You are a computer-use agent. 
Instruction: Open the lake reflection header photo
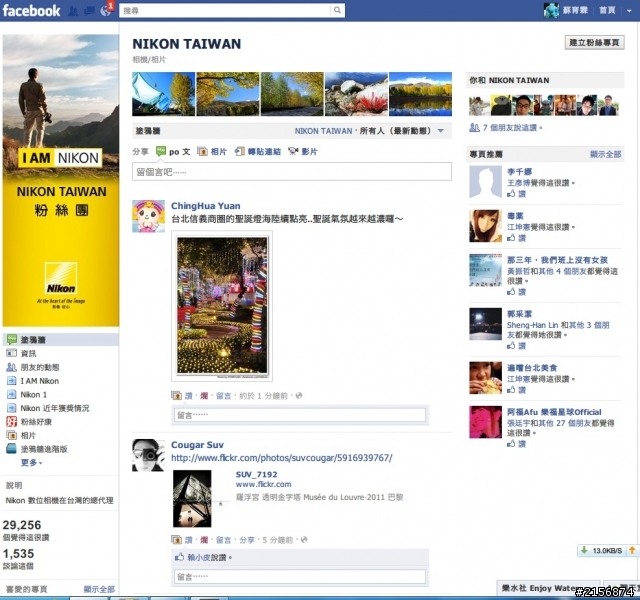(x=420, y=94)
